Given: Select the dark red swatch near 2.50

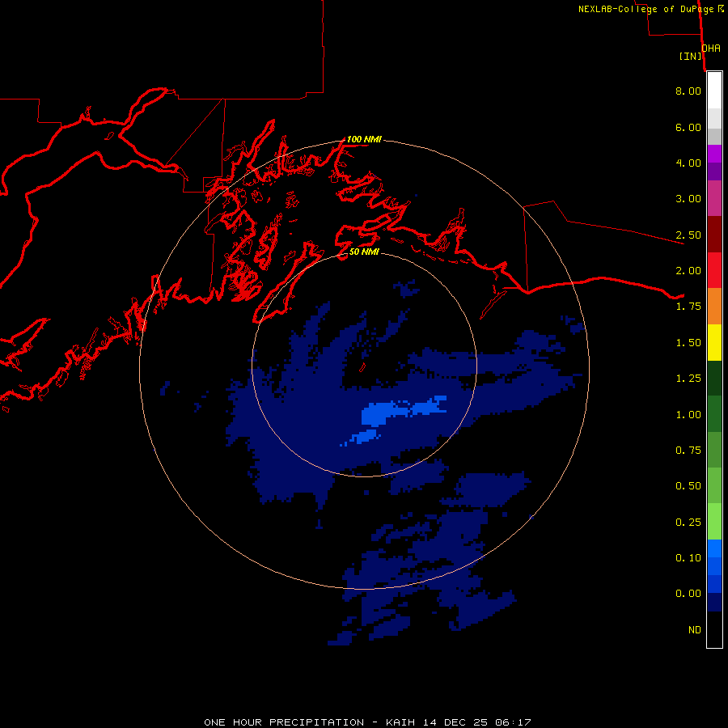Looking at the screenshot, I should click(714, 235).
